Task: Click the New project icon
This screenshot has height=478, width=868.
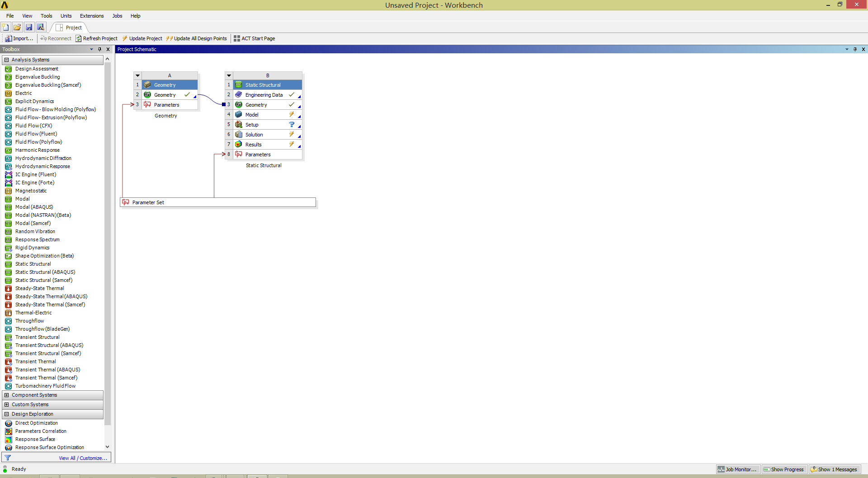Action: (5, 27)
